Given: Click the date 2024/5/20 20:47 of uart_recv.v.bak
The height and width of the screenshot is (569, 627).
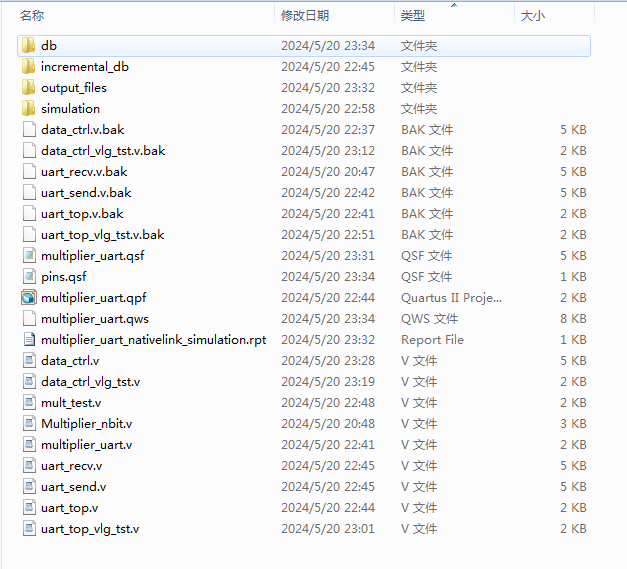Looking at the screenshot, I should (x=328, y=172).
